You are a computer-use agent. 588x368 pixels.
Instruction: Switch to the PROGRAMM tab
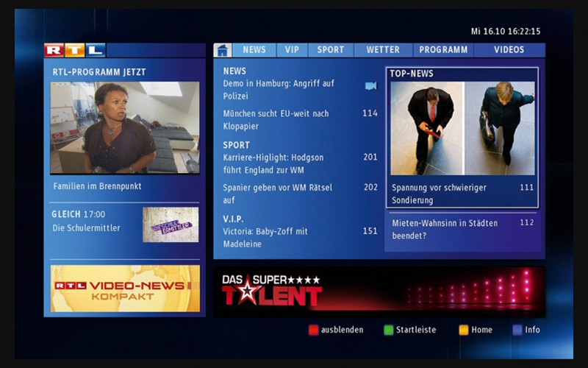point(443,50)
